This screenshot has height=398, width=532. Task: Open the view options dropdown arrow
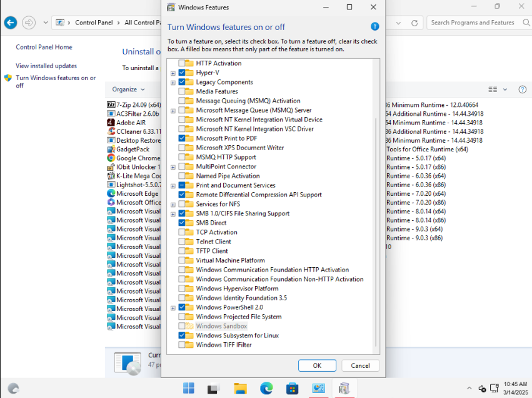[x=505, y=89]
